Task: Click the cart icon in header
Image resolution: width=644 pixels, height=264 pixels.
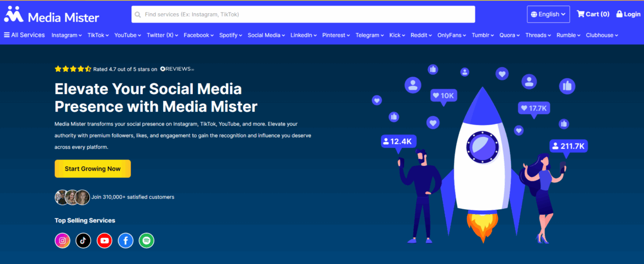Action: (580, 14)
